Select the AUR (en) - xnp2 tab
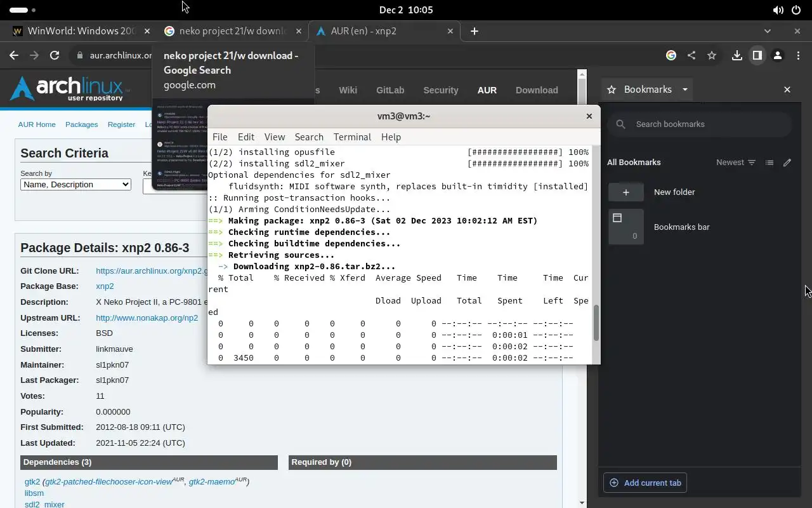The width and height of the screenshot is (812, 508). 384,30
